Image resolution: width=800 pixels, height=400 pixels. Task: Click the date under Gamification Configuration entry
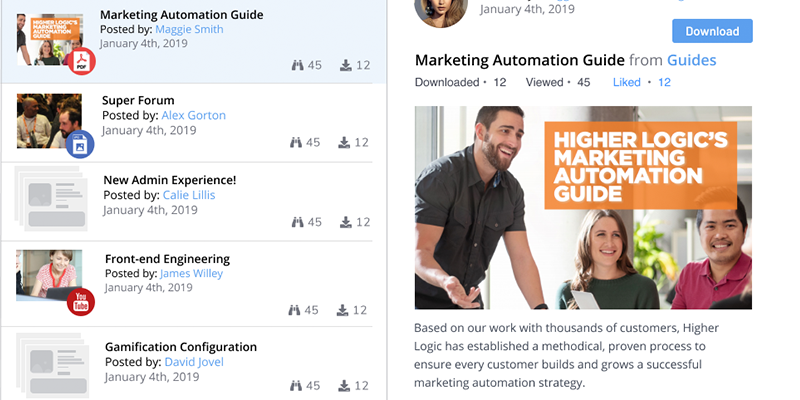coord(152,377)
